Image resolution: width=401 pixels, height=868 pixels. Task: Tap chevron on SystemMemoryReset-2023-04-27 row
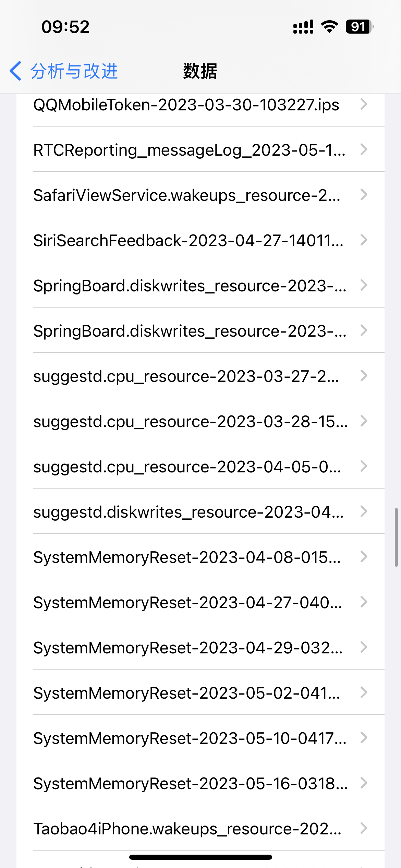(x=364, y=602)
